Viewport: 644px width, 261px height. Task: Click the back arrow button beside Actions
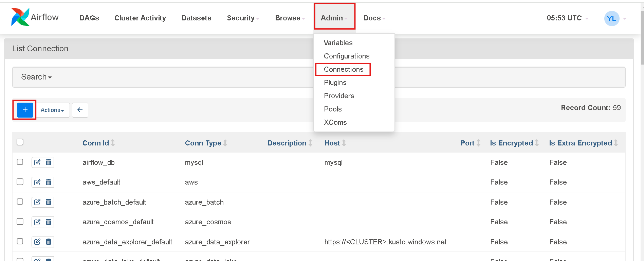tap(80, 110)
